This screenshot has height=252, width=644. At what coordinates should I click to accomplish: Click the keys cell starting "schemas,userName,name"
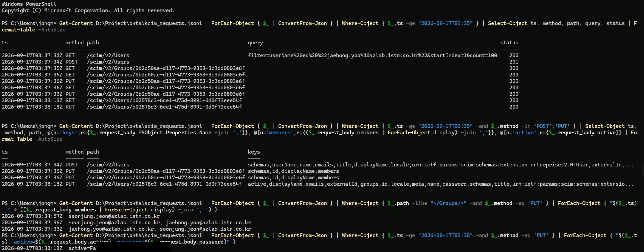[x=440, y=165]
